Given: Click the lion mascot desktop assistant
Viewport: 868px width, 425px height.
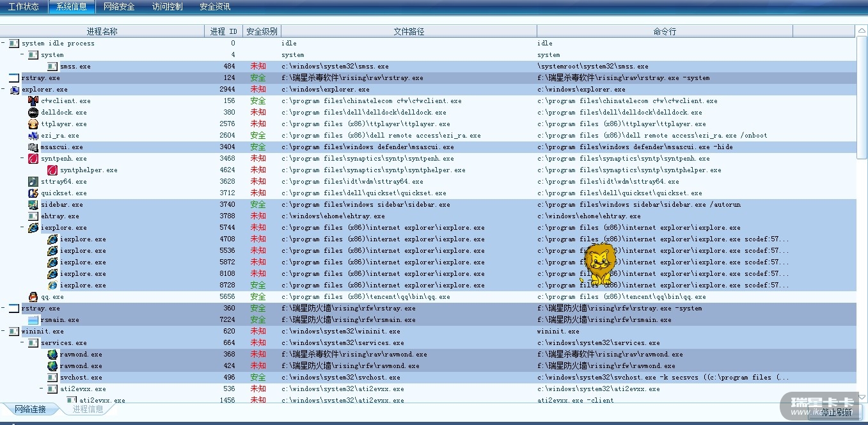Looking at the screenshot, I should pos(600,264).
